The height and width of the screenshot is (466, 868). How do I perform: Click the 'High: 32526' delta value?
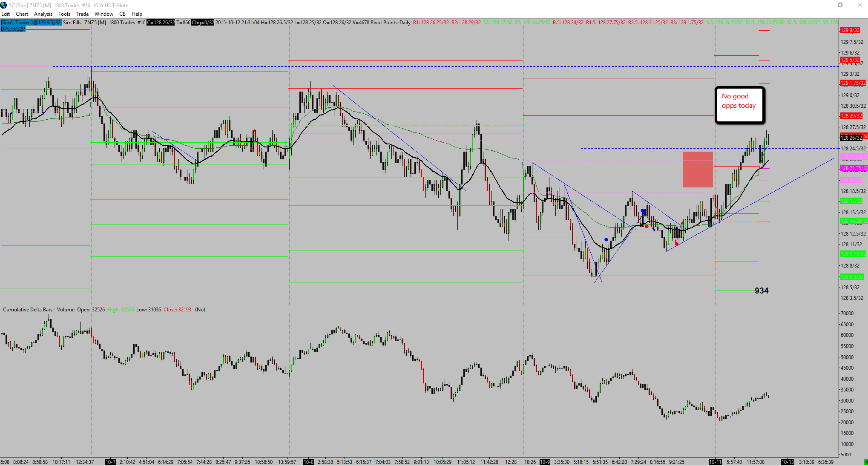(x=121, y=310)
